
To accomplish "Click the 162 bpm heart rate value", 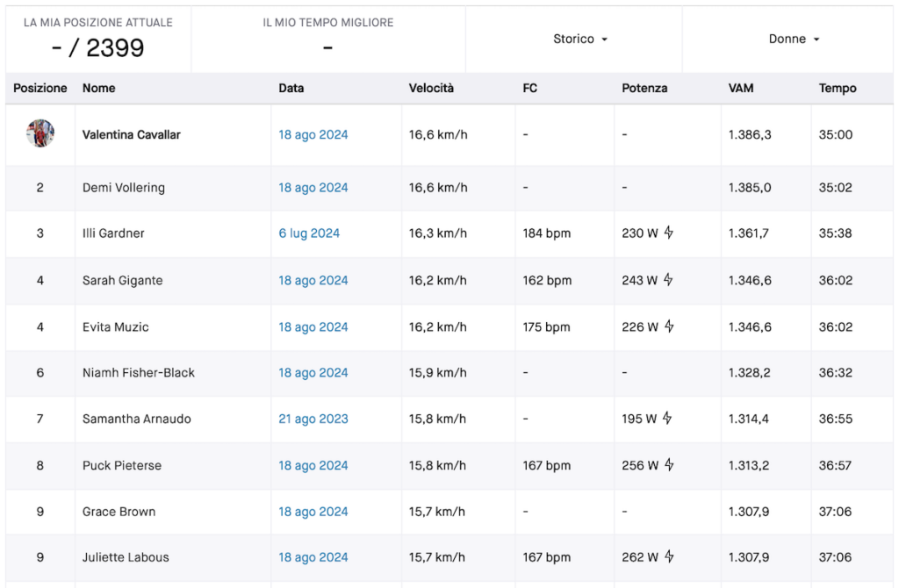I will click(547, 280).
